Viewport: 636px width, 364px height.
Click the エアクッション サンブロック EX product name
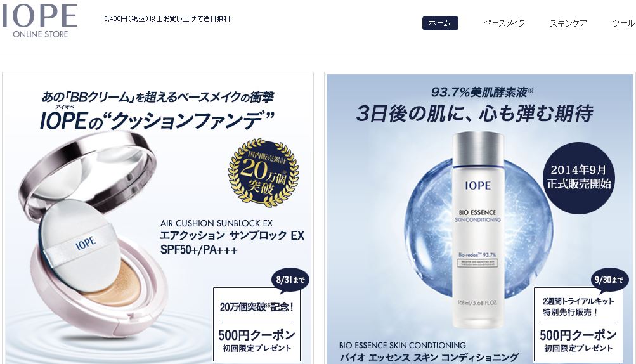click(232, 236)
